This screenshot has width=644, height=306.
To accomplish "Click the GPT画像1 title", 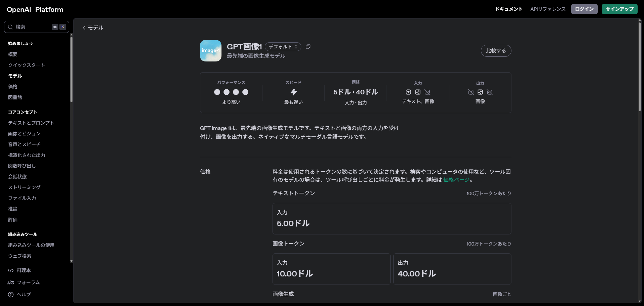I will tap(244, 47).
